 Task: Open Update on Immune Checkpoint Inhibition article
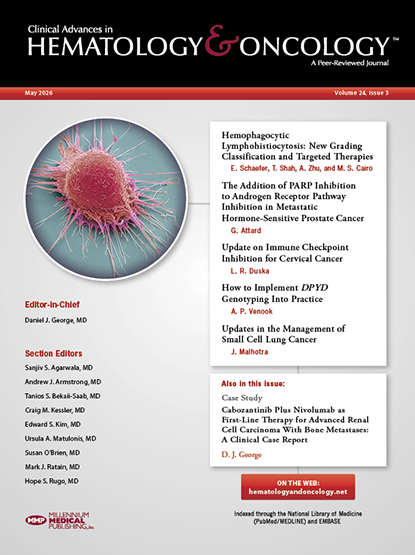pos(285,253)
